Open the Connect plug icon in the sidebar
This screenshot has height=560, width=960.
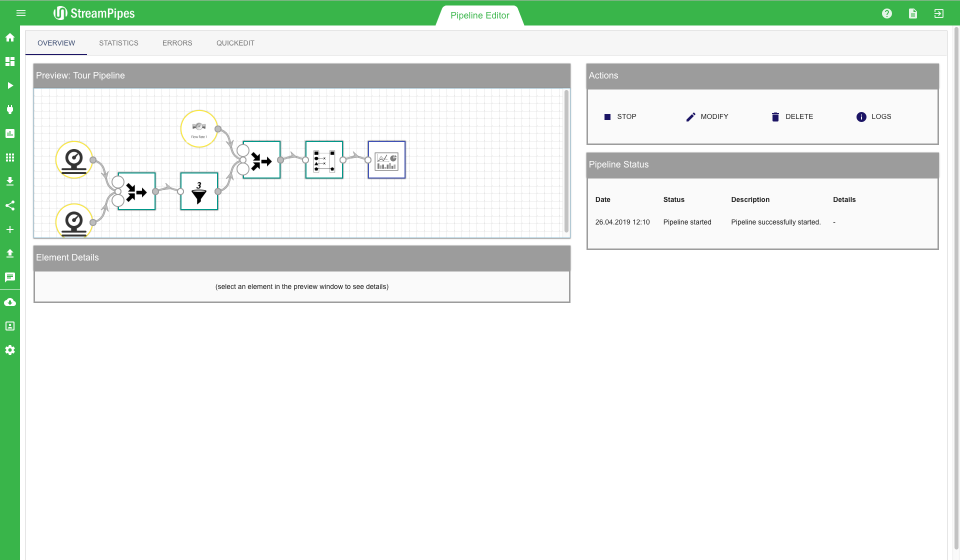pos(10,109)
